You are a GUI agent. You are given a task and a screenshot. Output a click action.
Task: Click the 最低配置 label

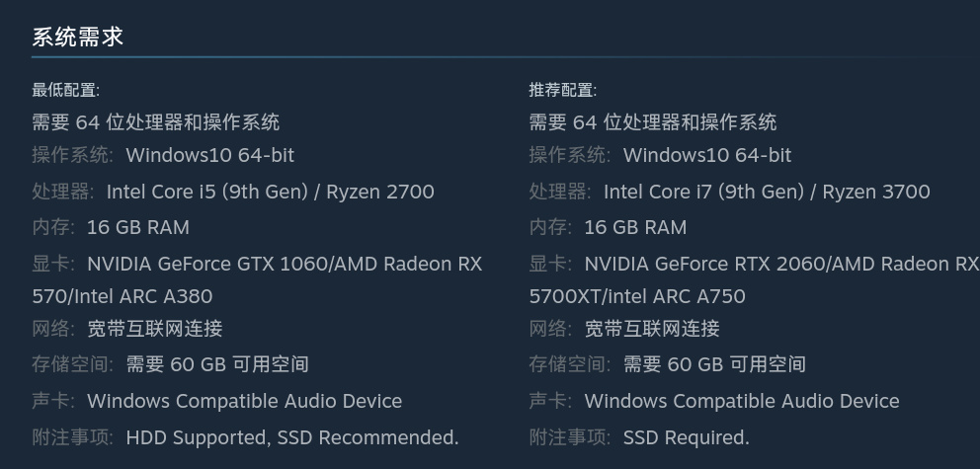65,90
